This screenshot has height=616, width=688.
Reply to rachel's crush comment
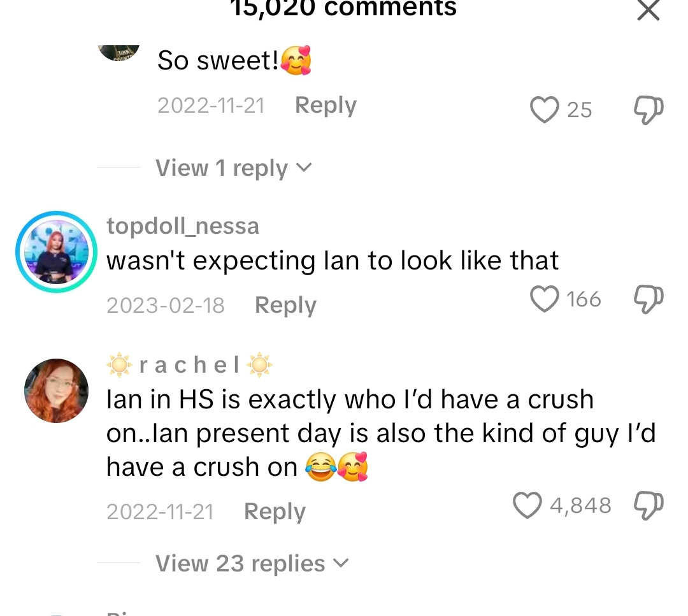[275, 512]
